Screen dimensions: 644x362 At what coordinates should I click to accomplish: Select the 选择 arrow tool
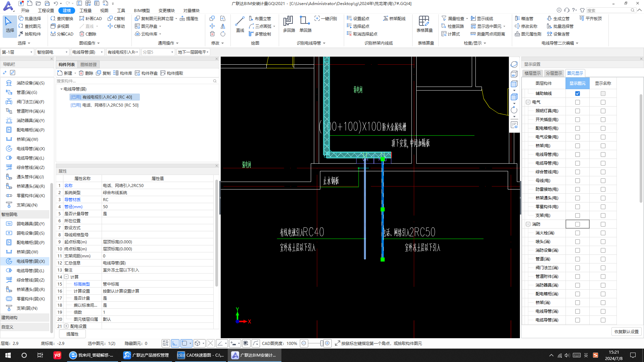point(10,25)
